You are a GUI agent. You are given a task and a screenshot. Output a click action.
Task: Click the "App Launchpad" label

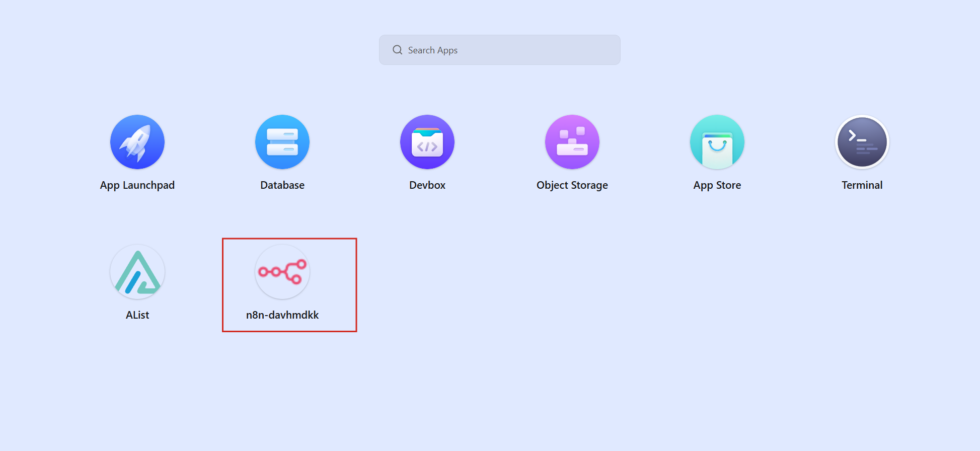137,185
